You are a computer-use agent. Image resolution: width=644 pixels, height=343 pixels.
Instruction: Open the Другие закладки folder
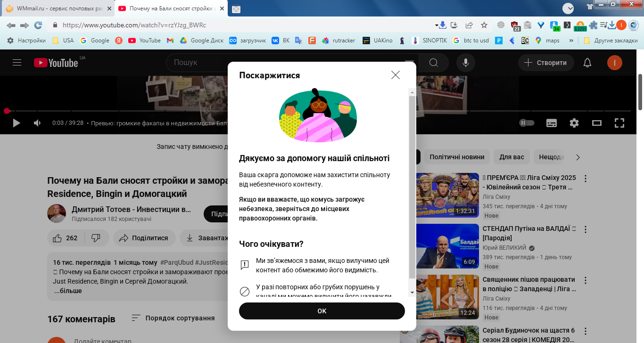click(x=611, y=41)
